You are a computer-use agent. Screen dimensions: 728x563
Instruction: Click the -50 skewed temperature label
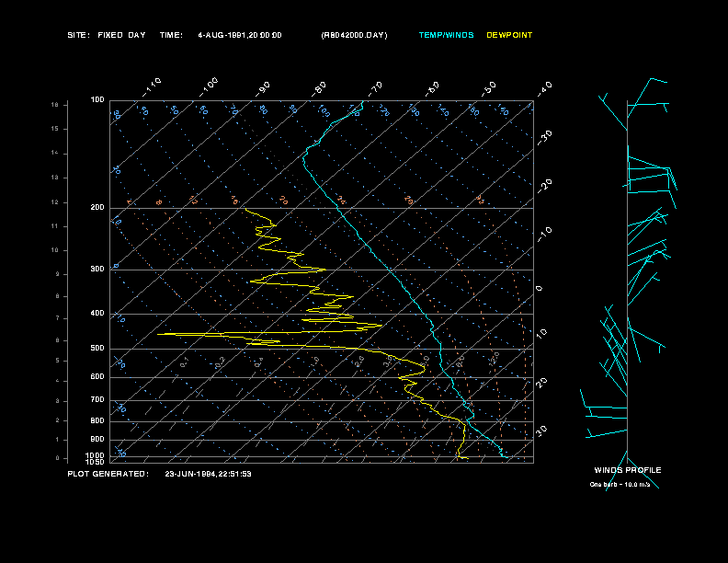[x=489, y=88]
